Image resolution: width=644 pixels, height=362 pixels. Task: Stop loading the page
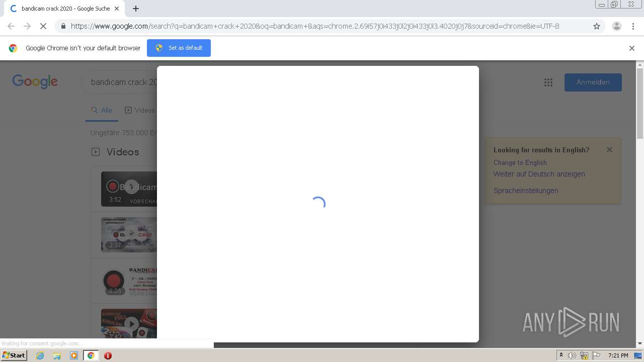[x=43, y=26]
